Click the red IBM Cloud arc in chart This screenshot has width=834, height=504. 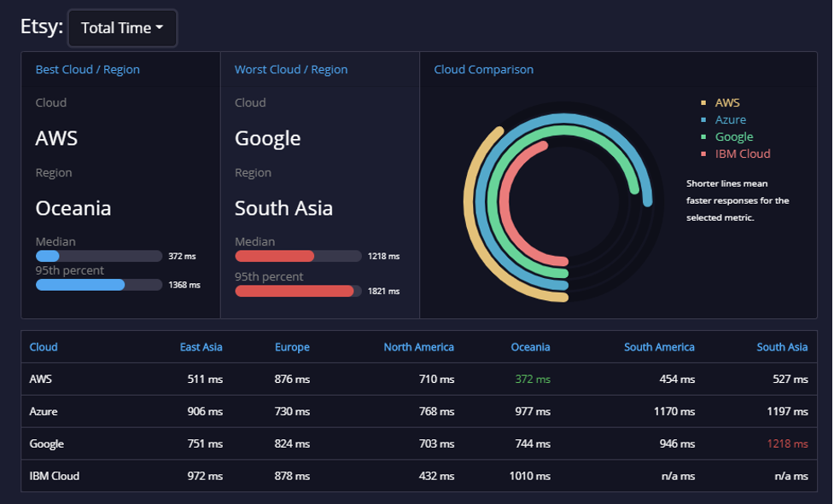(x=504, y=202)
